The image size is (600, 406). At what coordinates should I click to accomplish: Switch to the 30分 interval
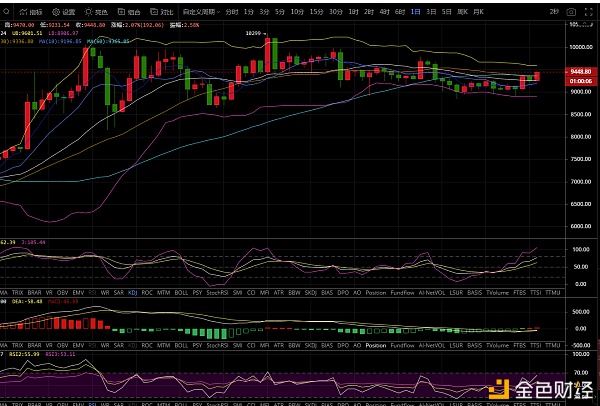[x=336, y=12]
